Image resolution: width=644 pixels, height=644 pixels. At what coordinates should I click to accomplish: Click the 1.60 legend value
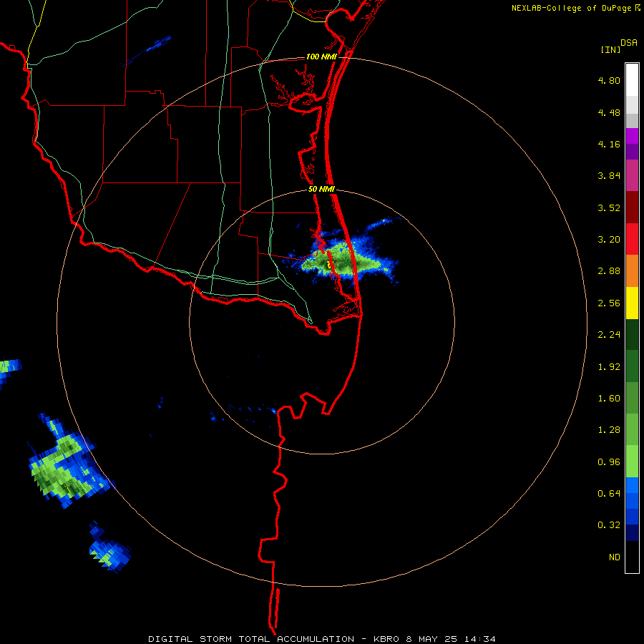click(609, 399)
